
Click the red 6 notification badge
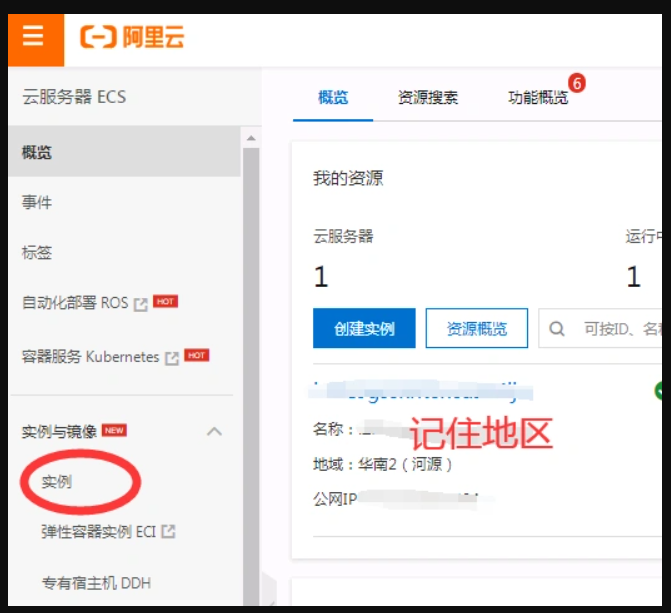[576, 83]
